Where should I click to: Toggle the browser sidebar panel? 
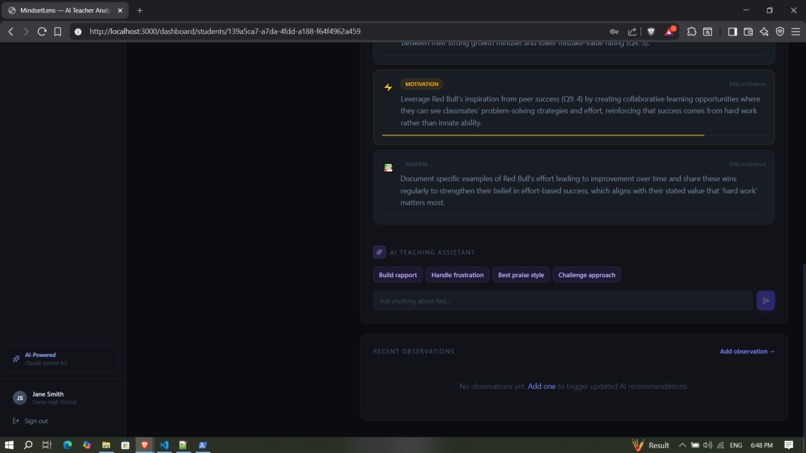(x=732, y=31)
